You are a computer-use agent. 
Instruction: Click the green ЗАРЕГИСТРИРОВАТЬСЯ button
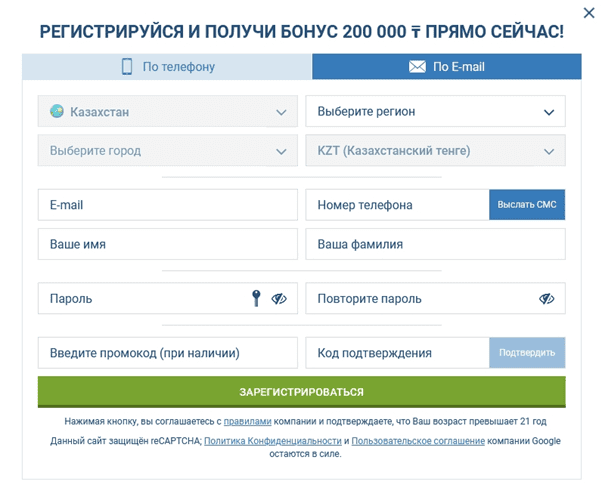click(301, 392)
